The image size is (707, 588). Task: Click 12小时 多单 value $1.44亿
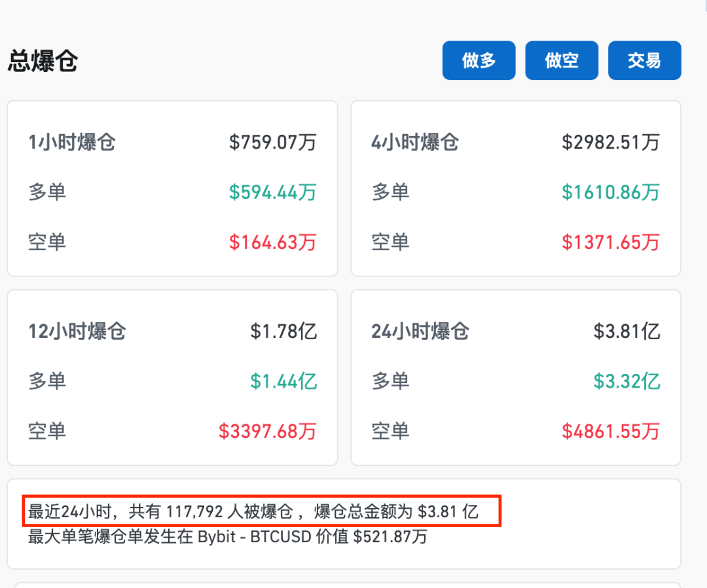coord(283,382)
